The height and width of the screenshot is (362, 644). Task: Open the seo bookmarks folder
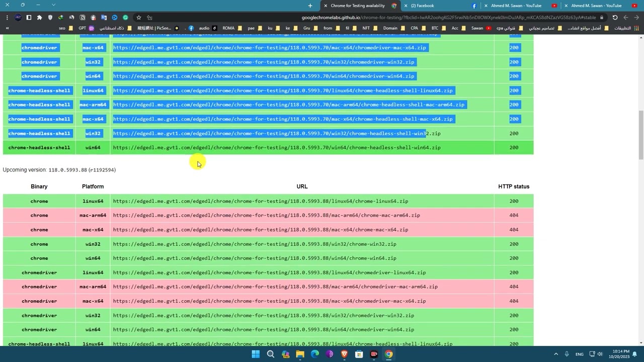point(66,28)
